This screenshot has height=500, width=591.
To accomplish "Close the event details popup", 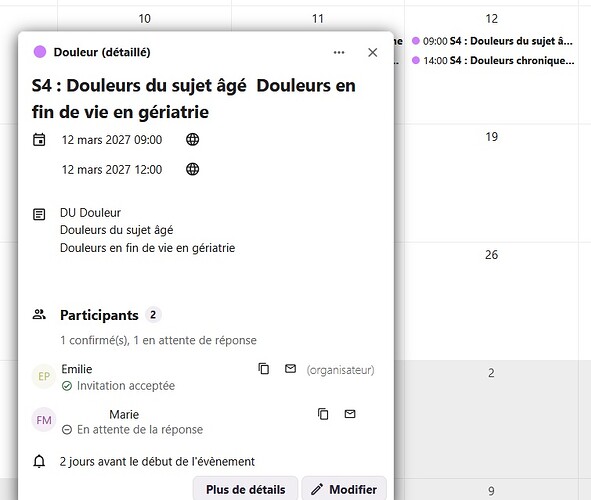I will point(372,52).
